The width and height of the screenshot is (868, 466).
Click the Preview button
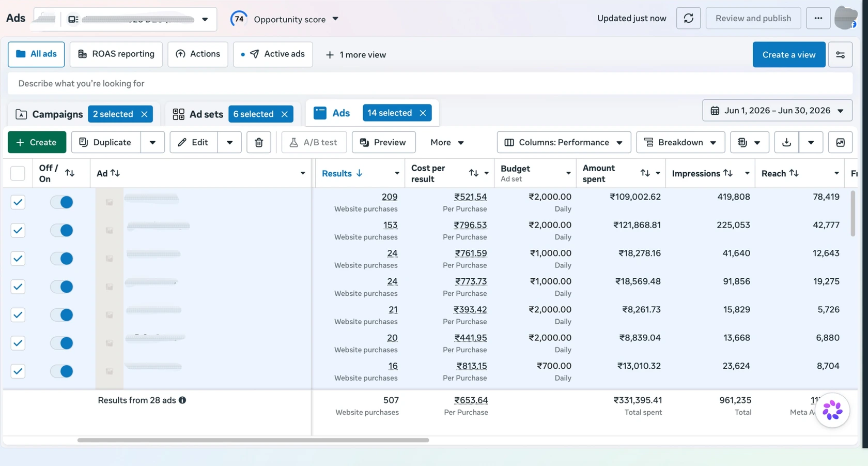[383, 142]
